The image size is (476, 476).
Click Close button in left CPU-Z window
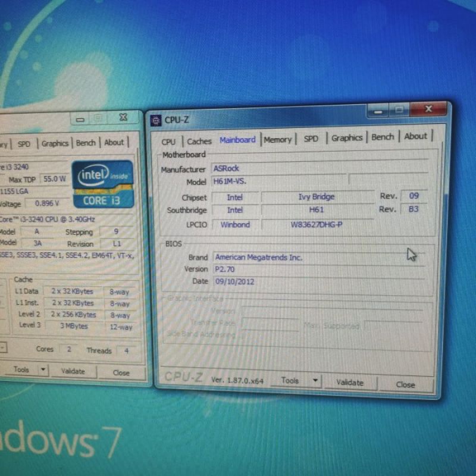(121, 373)
